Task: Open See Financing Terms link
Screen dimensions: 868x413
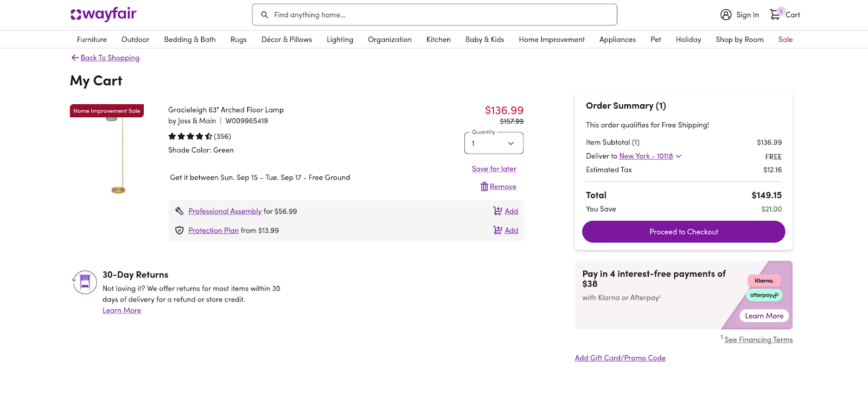Action: click(x=758, y=340)
